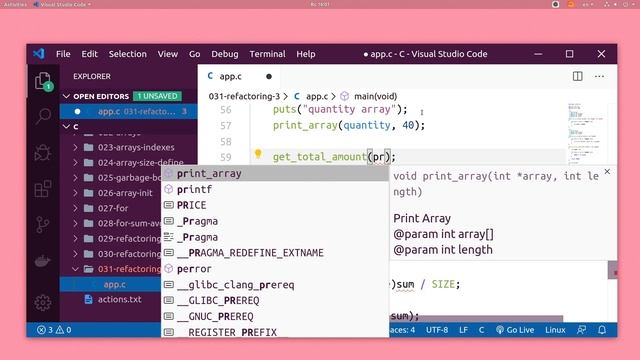
Task: Choose __GLIBC_PREREQ suggestion
Action: [x=275, y=300]
